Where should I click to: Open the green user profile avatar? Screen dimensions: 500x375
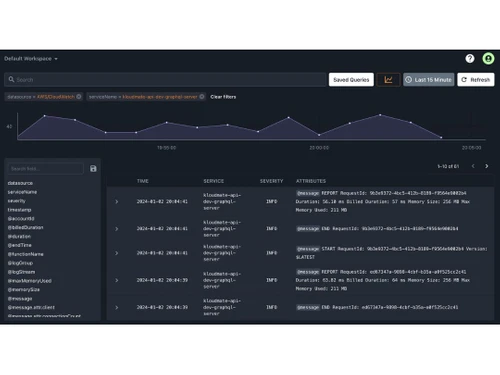point(488,59)
